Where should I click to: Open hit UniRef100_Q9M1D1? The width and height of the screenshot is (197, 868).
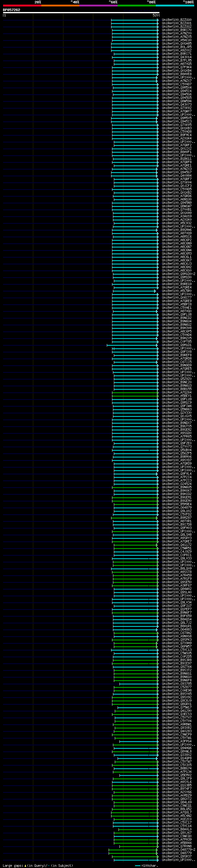coord(176,345)
